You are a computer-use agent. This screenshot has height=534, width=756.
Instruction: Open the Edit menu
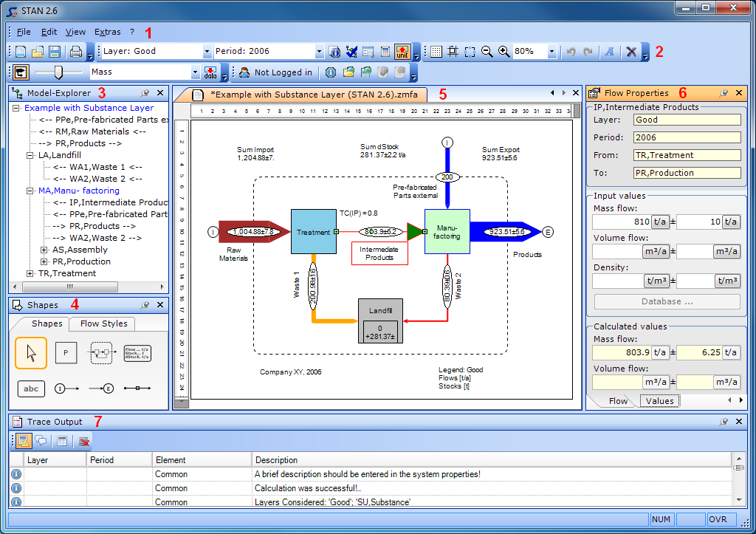[x=49, y=32]
